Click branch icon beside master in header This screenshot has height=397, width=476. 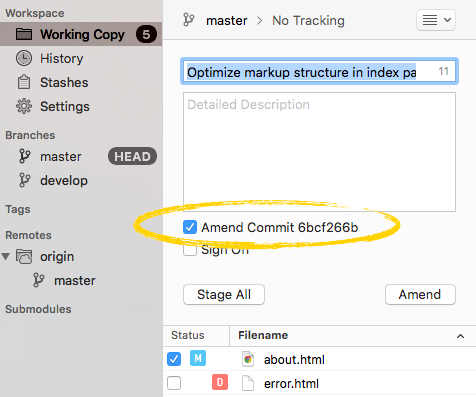point(189,20)
